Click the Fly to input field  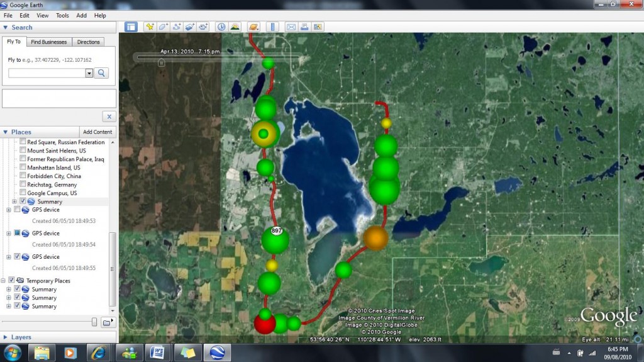point(47,73)
